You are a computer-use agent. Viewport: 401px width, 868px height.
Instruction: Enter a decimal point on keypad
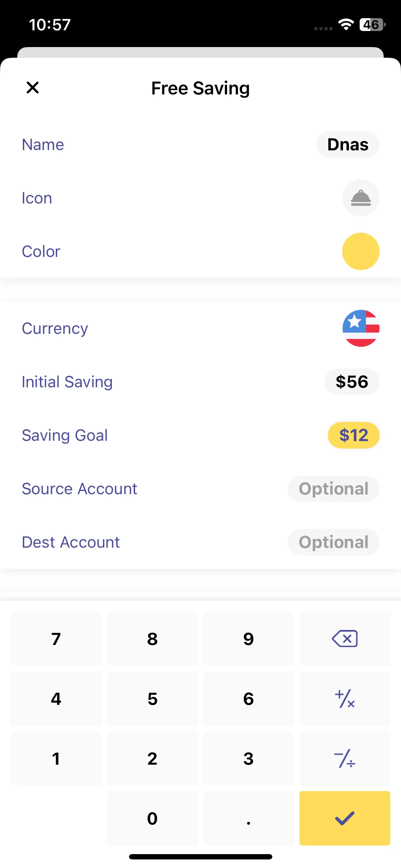248,818
